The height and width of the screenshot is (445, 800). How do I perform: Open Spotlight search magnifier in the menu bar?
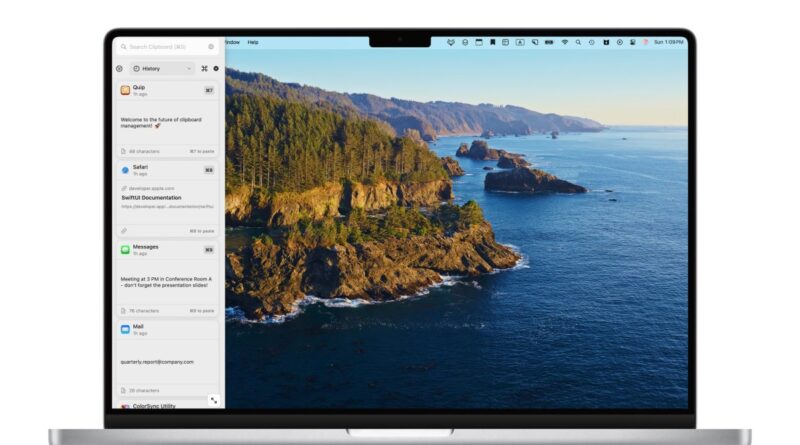coord(578,42)
